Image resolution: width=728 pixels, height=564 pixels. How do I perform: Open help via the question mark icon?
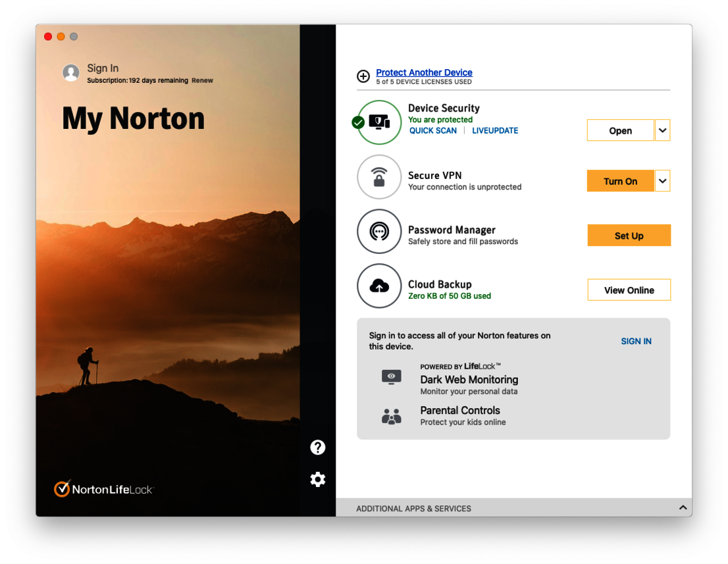(x=318, y=447)
